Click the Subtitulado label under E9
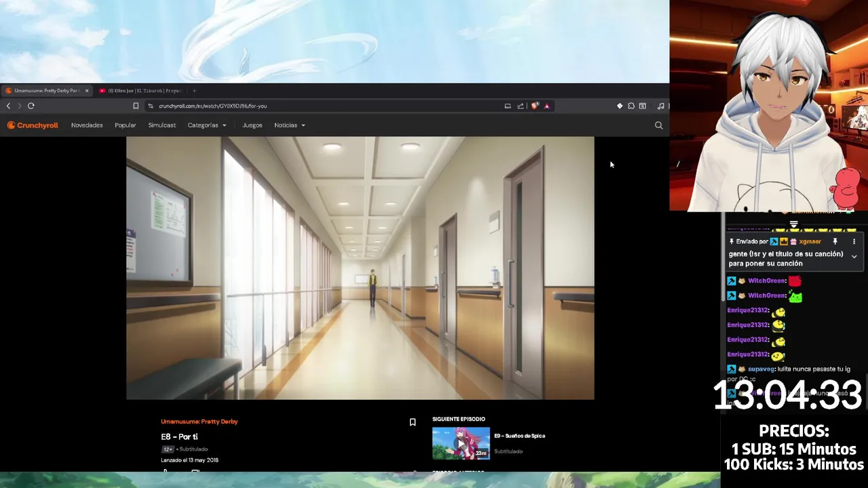This screenshot has width=868, height=488. point(508,451)
